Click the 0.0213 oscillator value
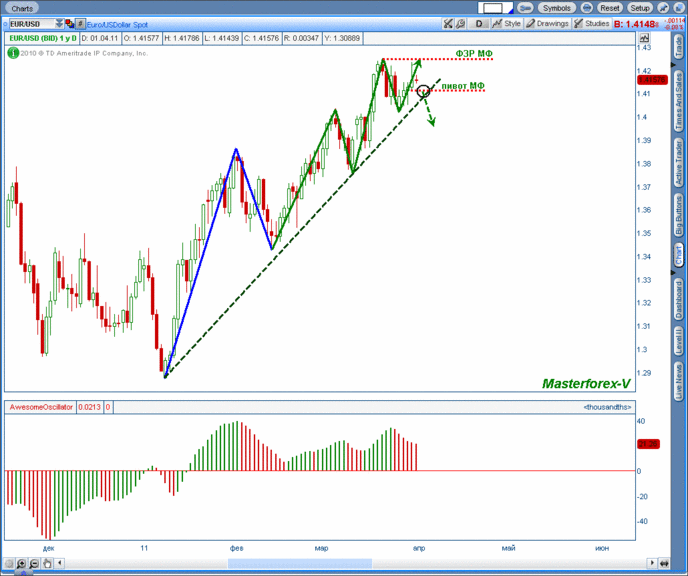This screenshot has width=688, height=576. coord(90,407)
